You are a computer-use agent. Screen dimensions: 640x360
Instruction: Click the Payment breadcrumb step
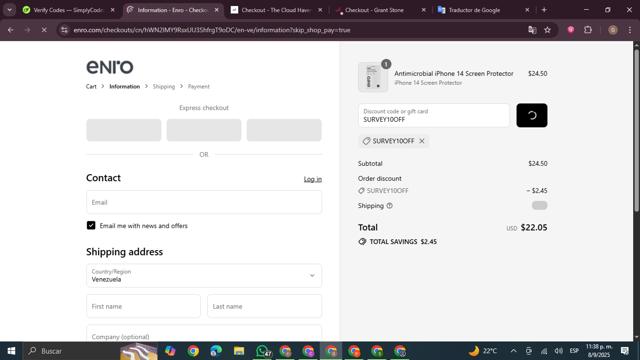[x=199, y=87]
